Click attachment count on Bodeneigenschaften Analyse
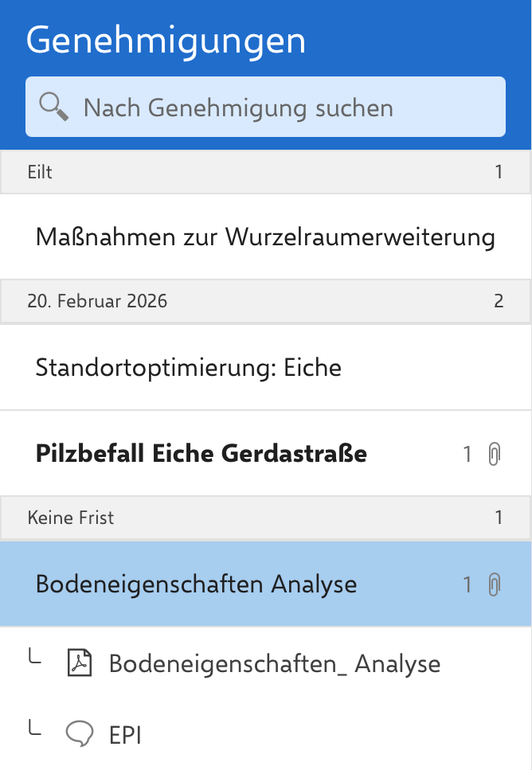The image size is (532, 770). [x=467, y=585]
